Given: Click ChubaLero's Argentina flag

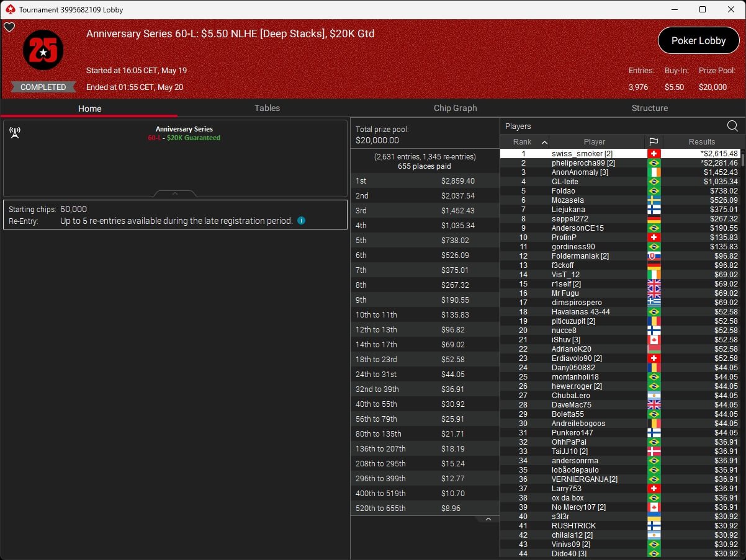Looking at the screenshot, I should click(654, 395).
